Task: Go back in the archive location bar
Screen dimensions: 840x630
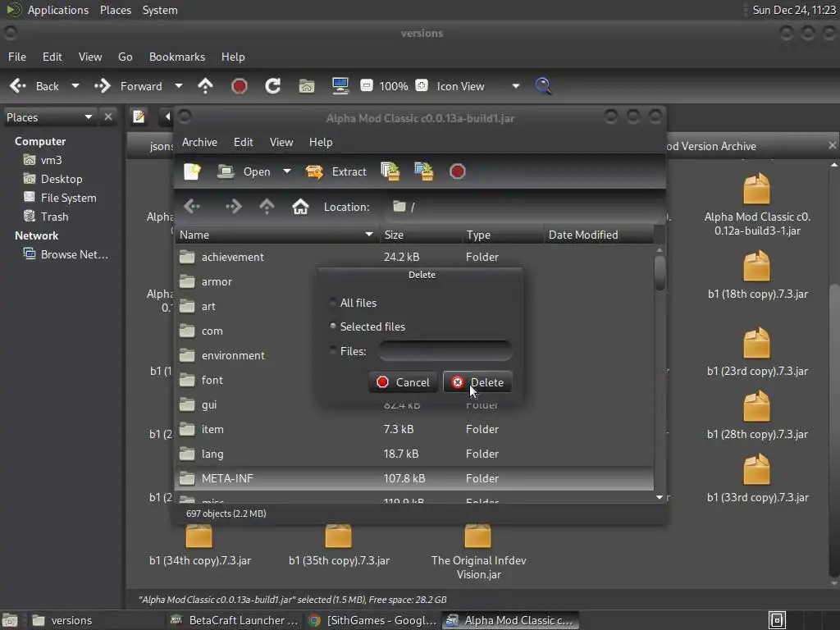Action: tap(192, 206)
